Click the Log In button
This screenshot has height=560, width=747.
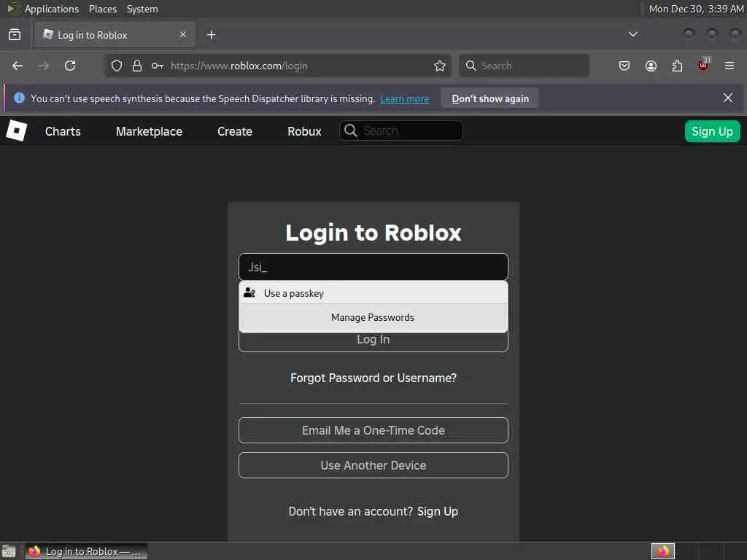tap(373, 341)
